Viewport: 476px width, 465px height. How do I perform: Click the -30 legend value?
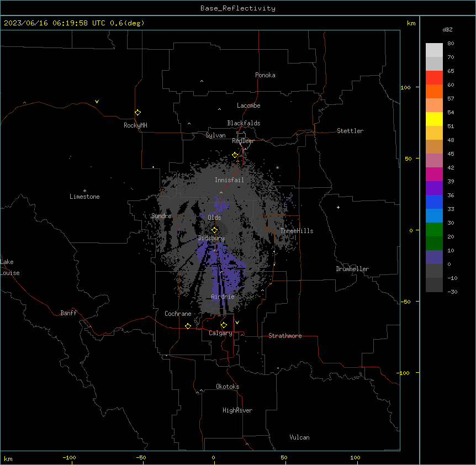(452, 292)
